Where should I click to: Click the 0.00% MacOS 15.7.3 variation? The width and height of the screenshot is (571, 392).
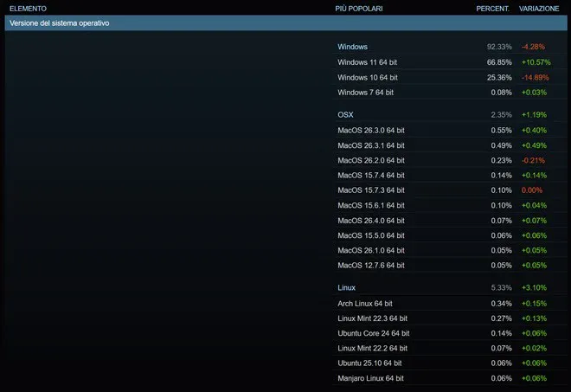[532, 190]
